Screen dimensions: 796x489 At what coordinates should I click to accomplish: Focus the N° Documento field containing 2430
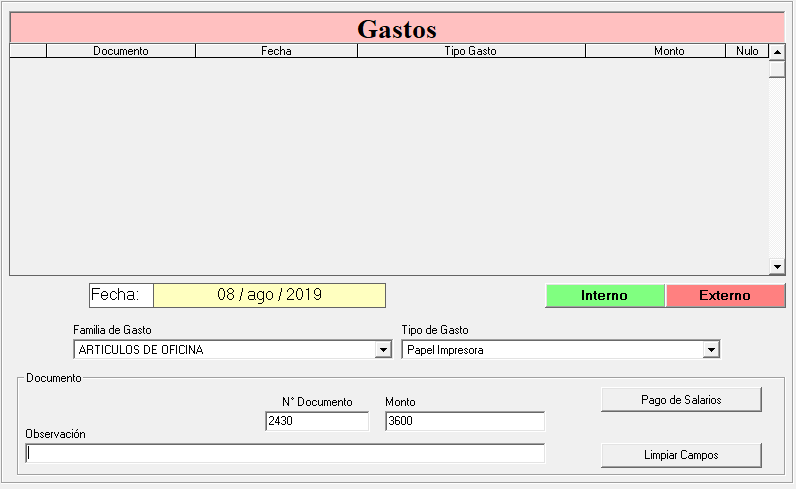point(316,422)
